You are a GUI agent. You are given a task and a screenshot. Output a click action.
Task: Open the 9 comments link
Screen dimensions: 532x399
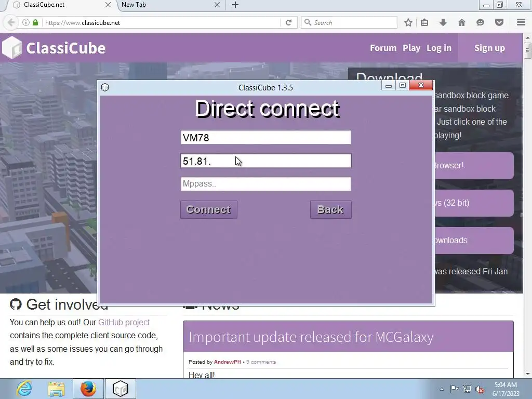[x=261, y=362]
